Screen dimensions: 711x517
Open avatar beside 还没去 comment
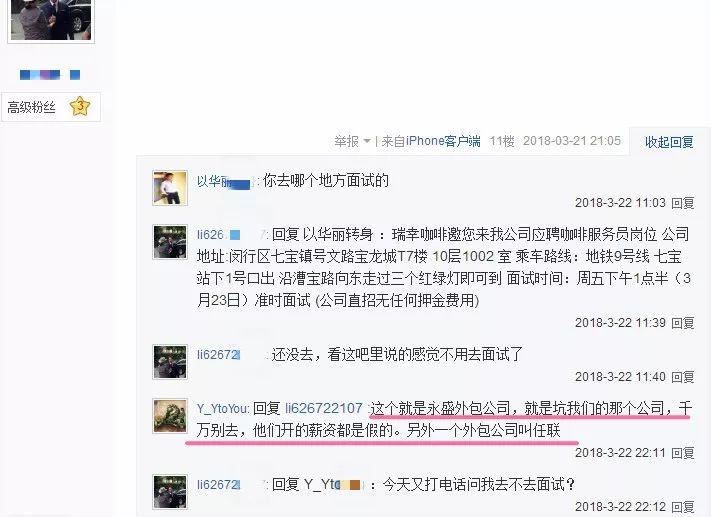170,362
